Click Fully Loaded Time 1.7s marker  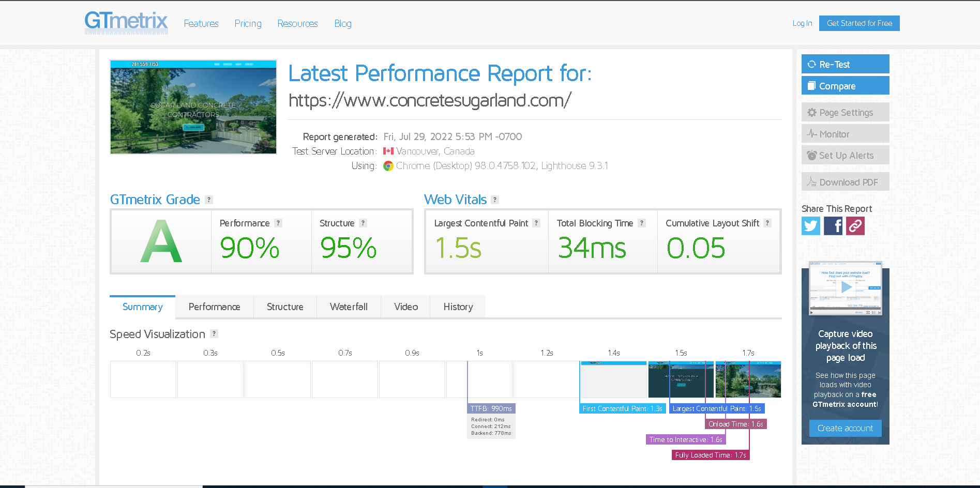coord(711,455)
